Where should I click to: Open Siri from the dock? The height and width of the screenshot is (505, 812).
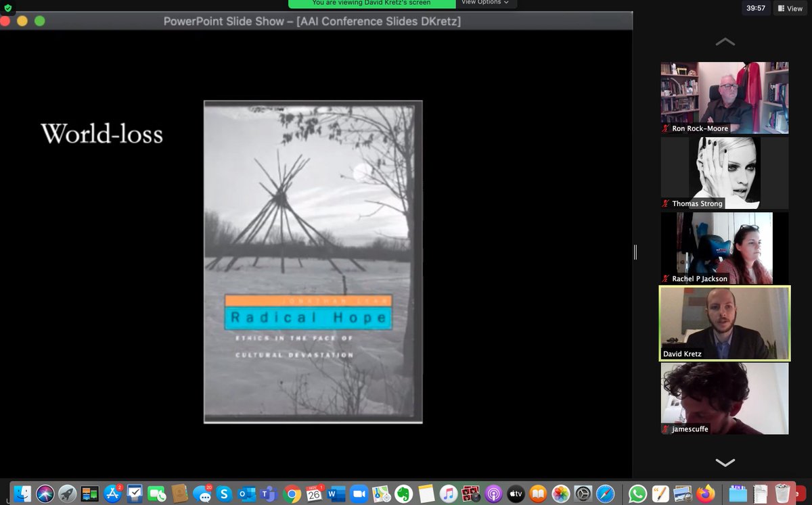[x=45, y=494]
